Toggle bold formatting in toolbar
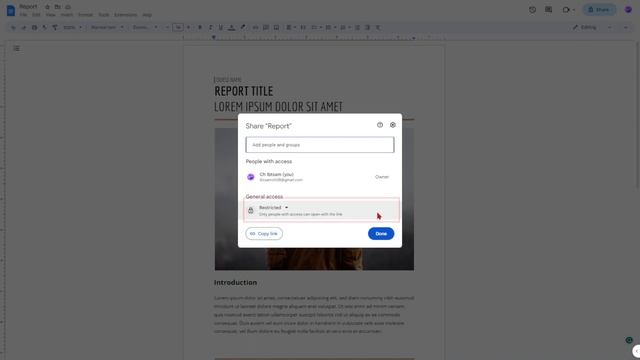 click(x=200, y=27)
